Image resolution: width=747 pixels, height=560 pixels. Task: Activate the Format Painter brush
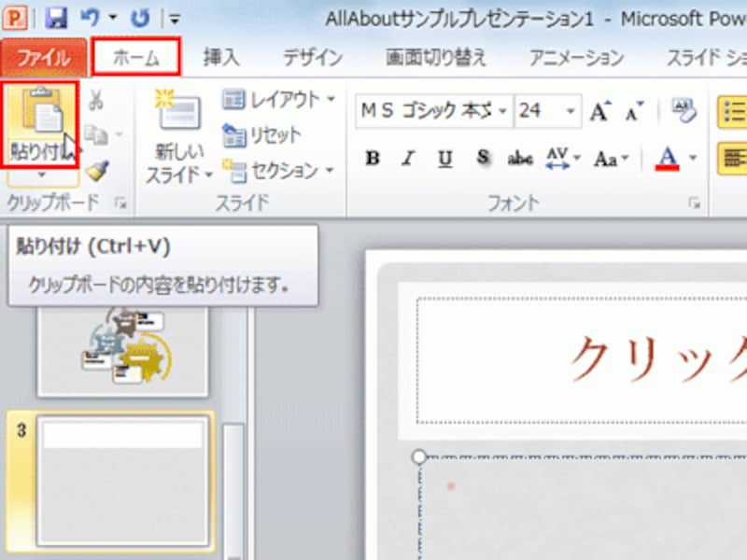point(98,170)
